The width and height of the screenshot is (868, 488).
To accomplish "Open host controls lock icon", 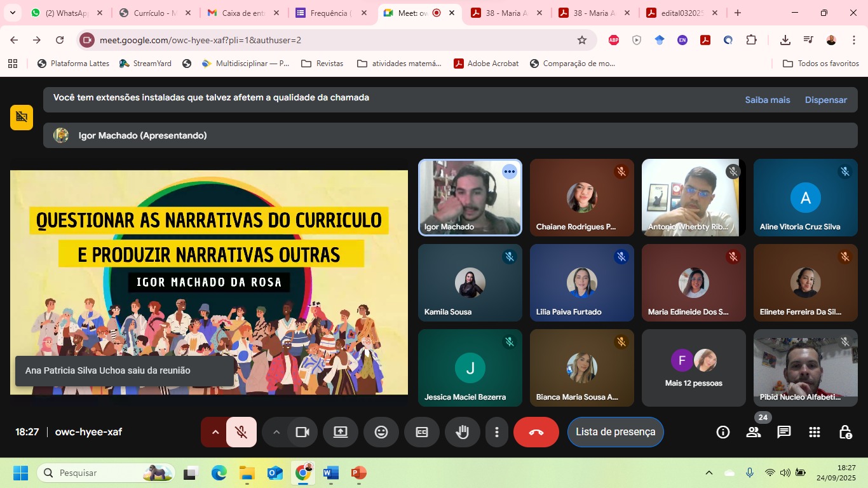I will coord(845,432).
